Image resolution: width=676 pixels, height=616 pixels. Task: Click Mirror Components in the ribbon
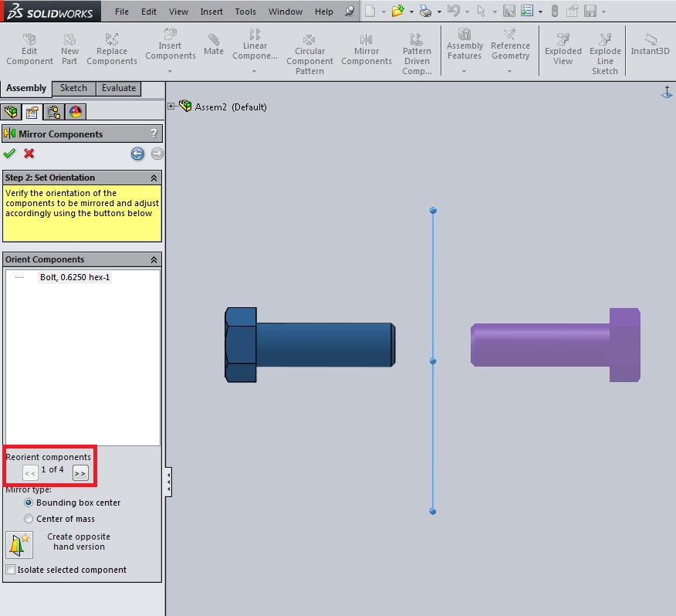pos(367,49)
